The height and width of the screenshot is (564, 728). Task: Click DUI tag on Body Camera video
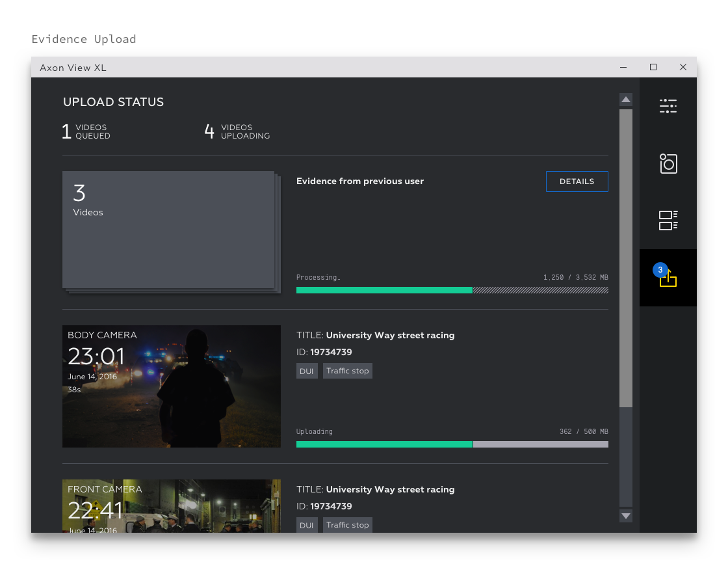coord(306,371)
